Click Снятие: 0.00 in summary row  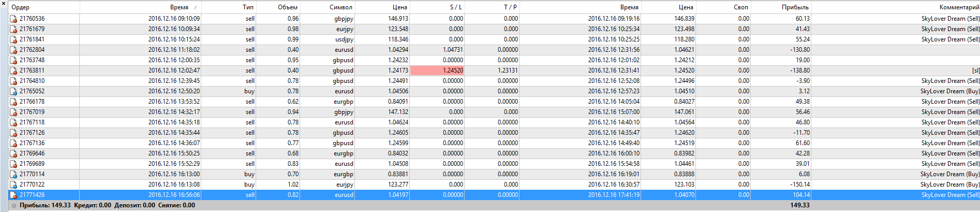point(176,205)
